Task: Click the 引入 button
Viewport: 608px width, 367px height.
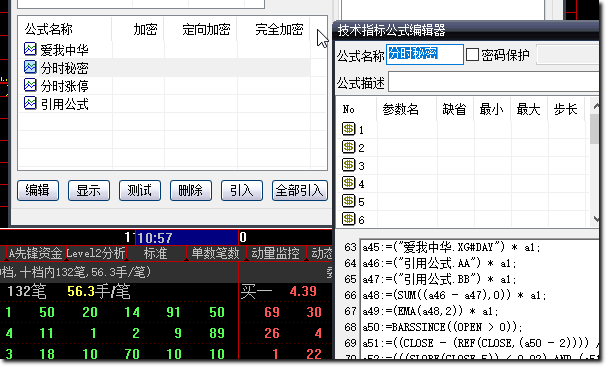Action: pyautogui.click(x=242, y=190)
